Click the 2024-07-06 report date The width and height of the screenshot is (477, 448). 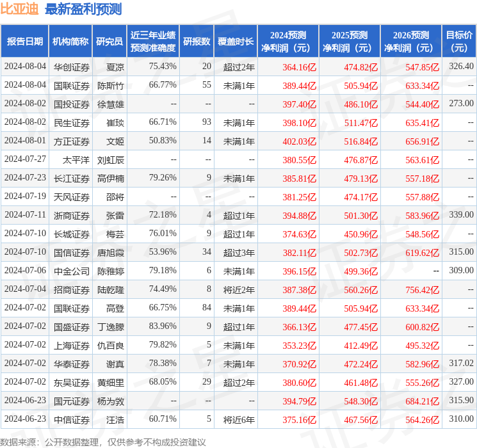coord(25,270)
